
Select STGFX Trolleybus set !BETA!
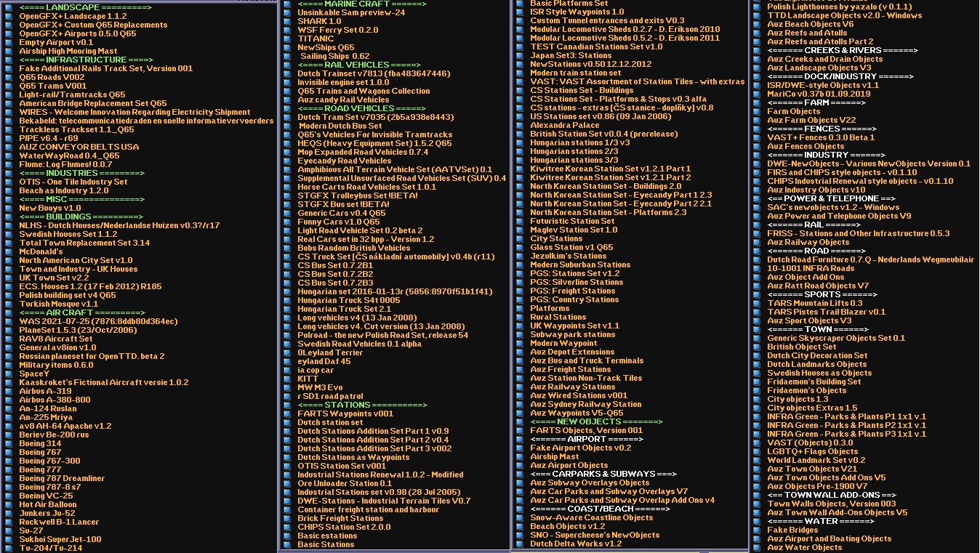click(x=358, y=195)
